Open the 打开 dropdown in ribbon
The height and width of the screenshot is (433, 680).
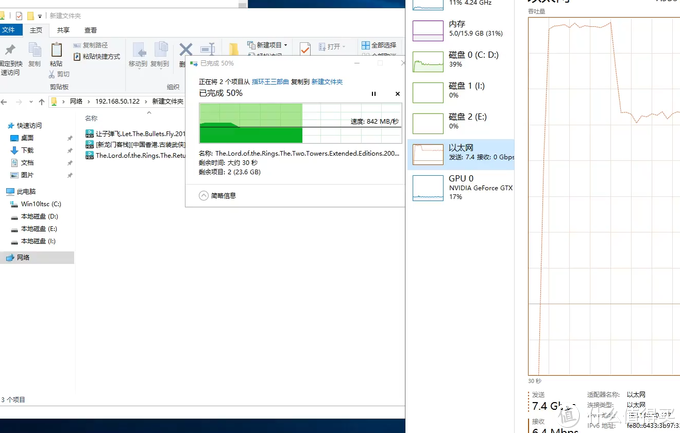332,46
